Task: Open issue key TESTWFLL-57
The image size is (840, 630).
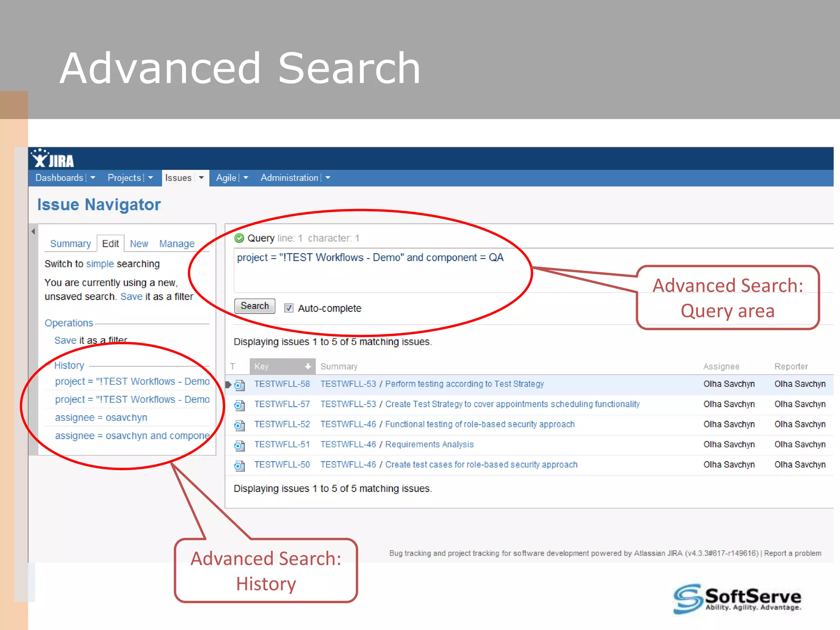Action: 282,404
